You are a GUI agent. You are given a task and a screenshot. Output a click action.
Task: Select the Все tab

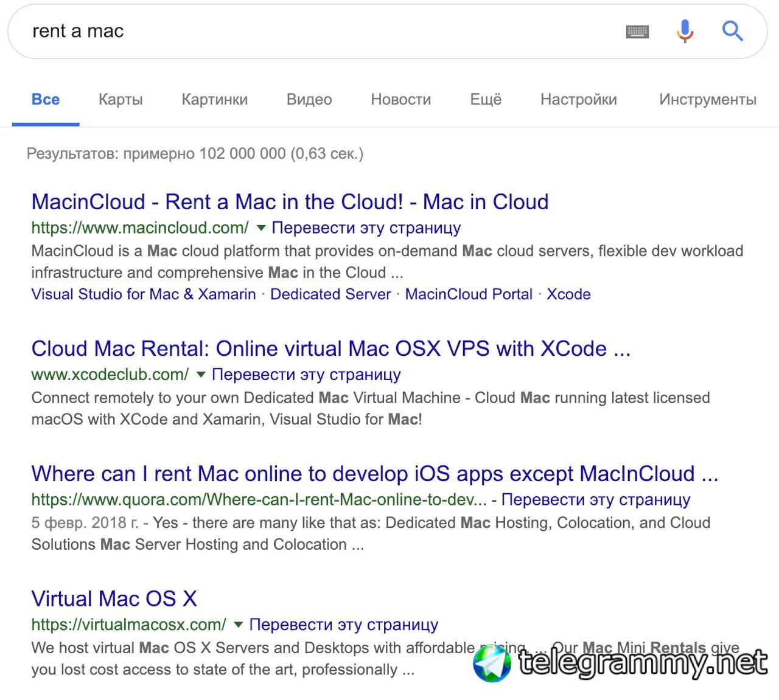(x=46, y=99)
